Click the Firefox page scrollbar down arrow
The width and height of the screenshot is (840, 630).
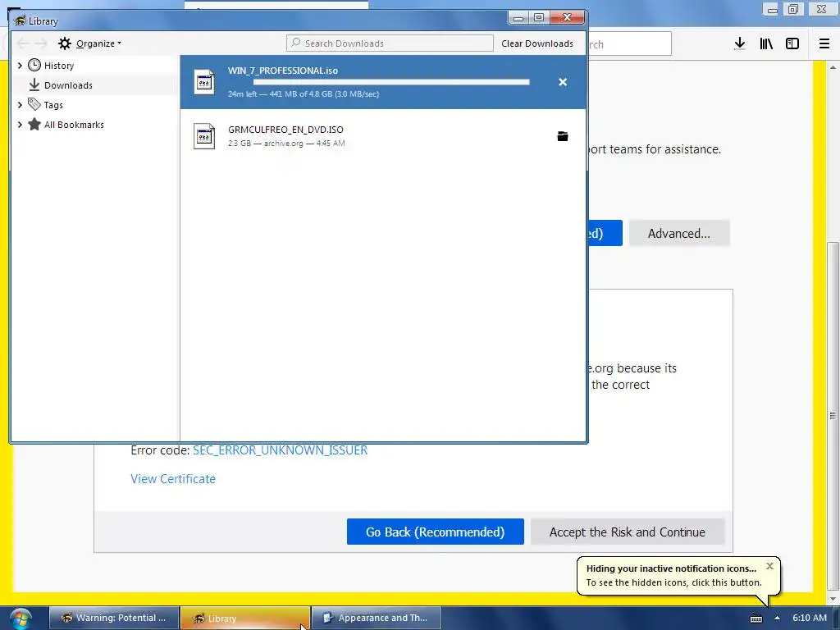(x=833, y=599)
